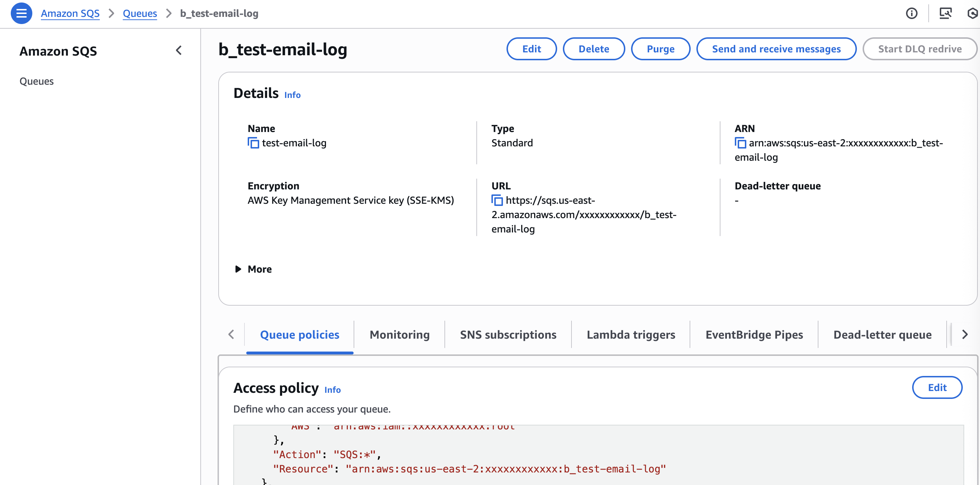This screenshot has height=485, width=980.
Task: Copy the queue ARN value
Action: pos(740,143)
